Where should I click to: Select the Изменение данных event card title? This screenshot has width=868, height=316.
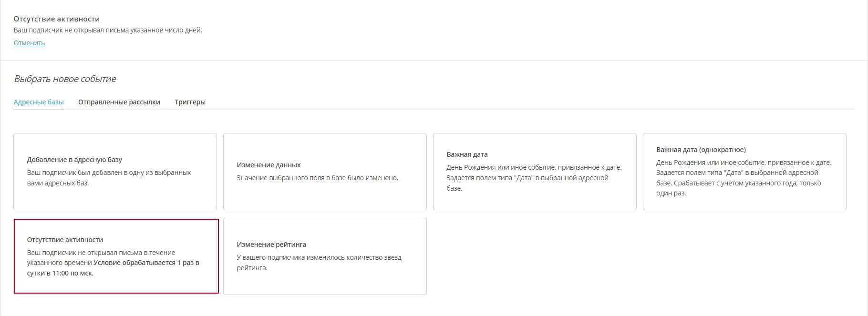pyautogui.click(x=269, y=165)
